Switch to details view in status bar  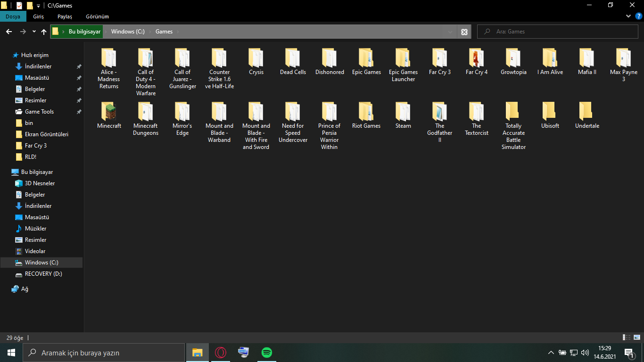[627, 337]
